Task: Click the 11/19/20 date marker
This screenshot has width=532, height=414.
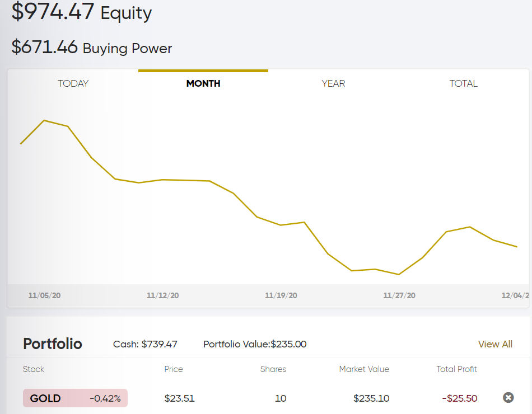Action: (x=281, y=295)
